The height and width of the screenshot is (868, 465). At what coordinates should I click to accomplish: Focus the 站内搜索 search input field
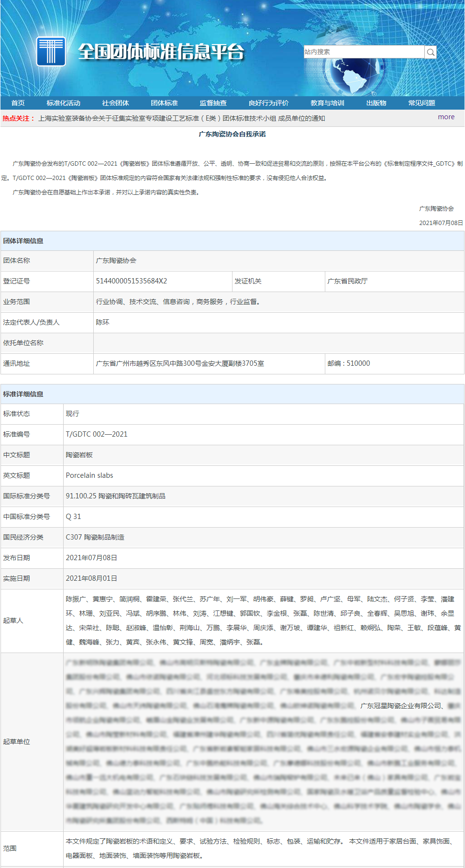(364, 52)
